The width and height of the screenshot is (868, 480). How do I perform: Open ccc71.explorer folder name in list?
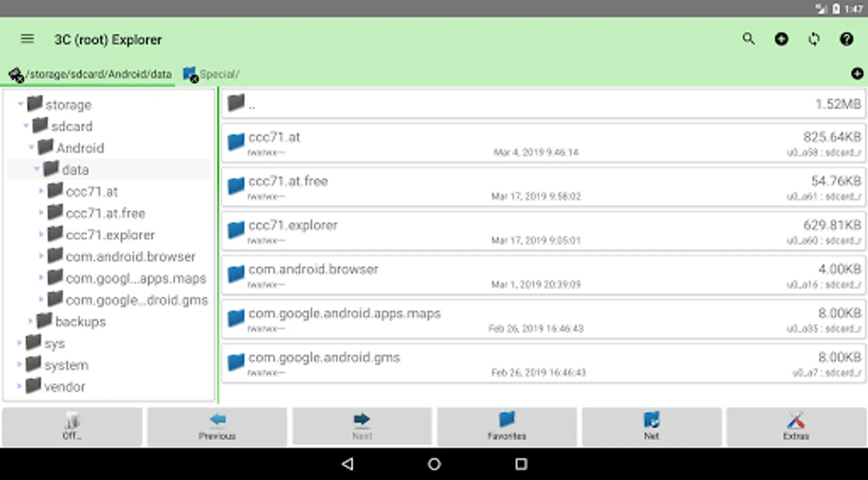click(x=293, y=226)
